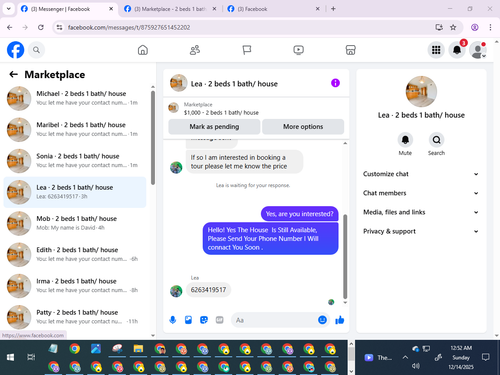Open Chrome's three-dot menu
500x375 pixels.
click(x=490, y=27)
